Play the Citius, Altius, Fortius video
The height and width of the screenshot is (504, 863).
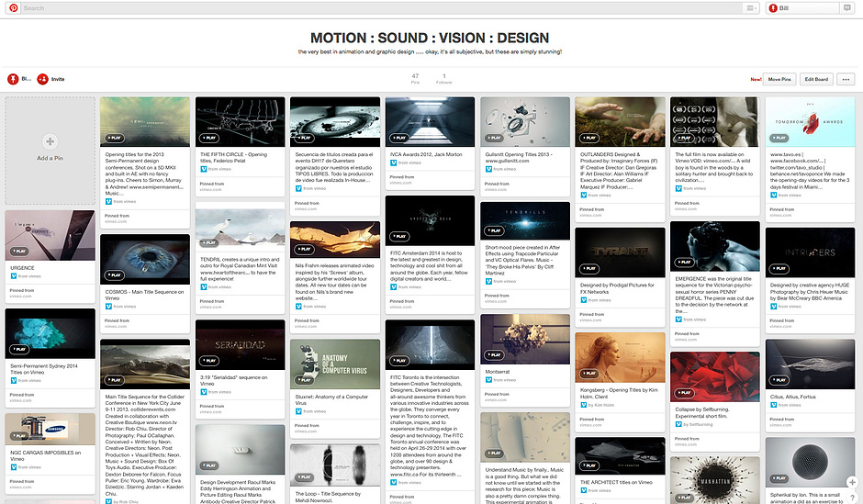(779, 380)
